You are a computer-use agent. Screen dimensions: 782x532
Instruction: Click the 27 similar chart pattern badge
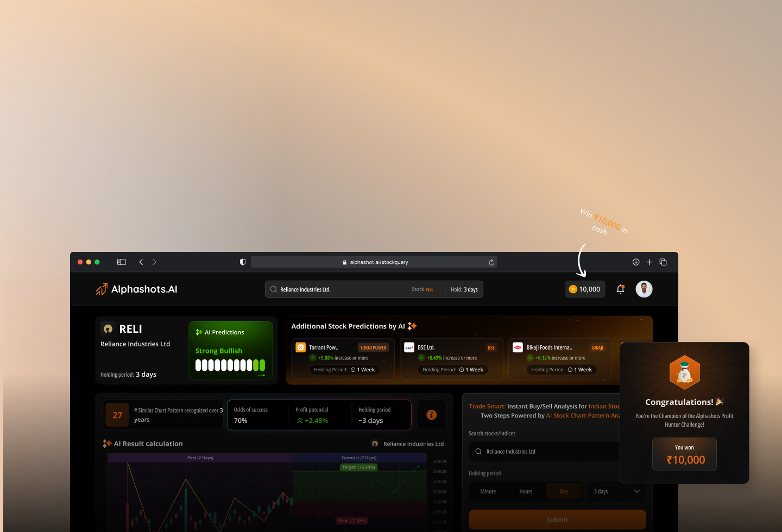[117, 415]
